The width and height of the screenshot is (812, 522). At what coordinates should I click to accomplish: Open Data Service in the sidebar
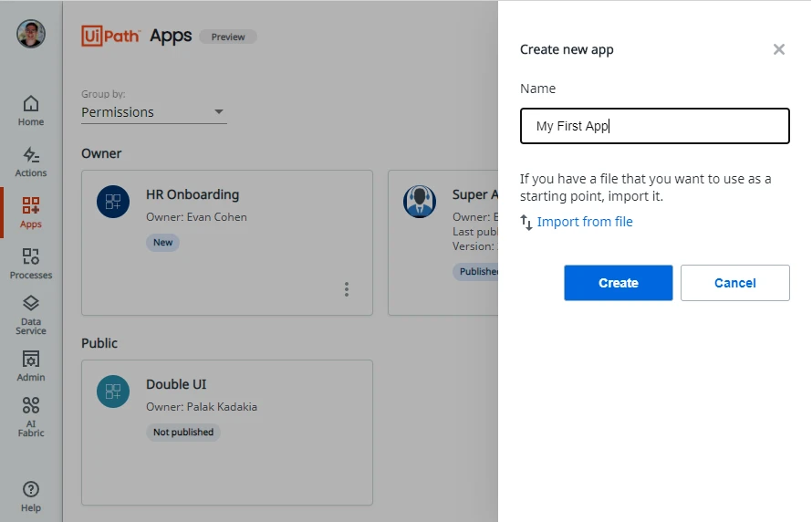31,315
